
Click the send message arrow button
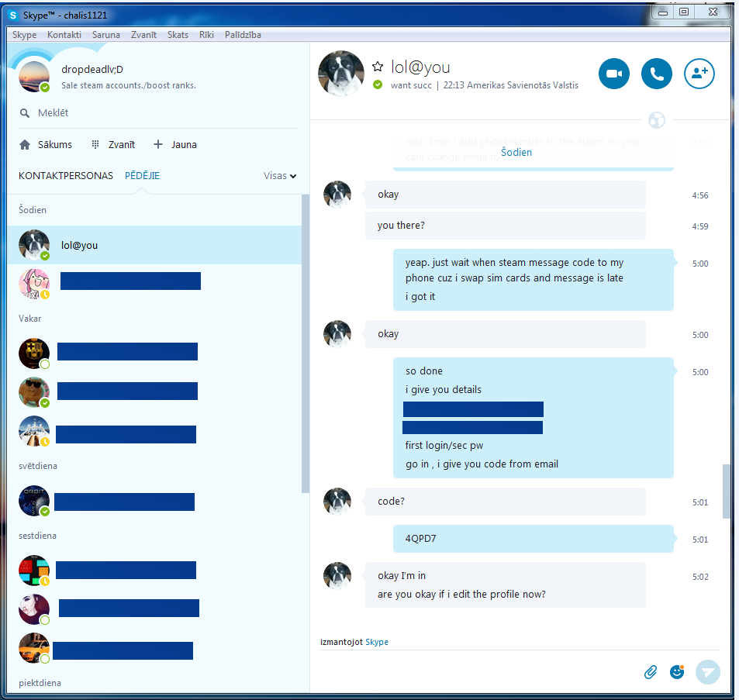708,672
